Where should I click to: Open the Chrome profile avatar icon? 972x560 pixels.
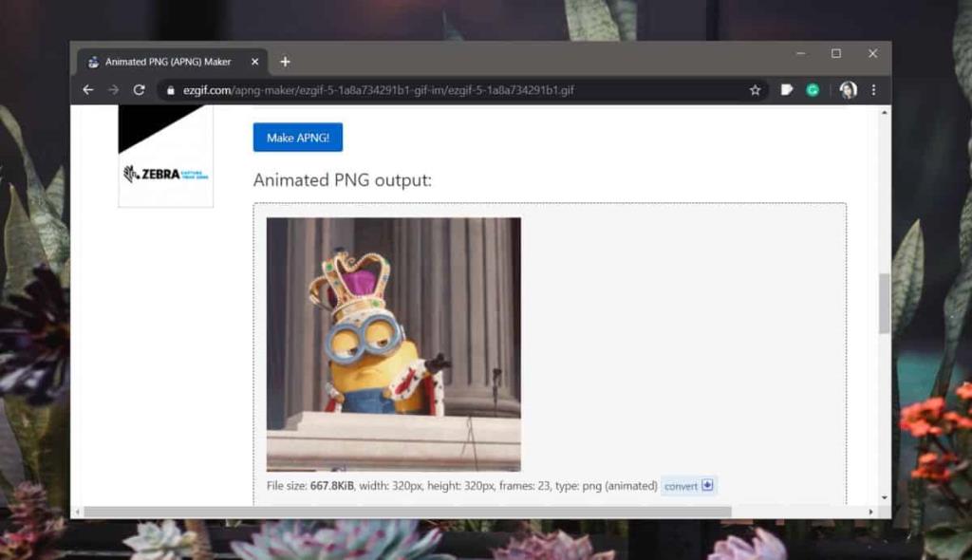848,89
